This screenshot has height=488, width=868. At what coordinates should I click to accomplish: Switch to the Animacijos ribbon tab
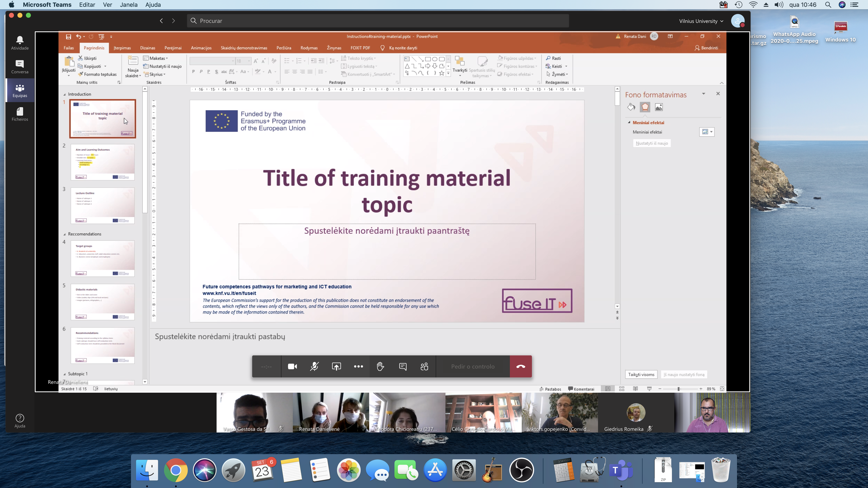tap(201, 48)
